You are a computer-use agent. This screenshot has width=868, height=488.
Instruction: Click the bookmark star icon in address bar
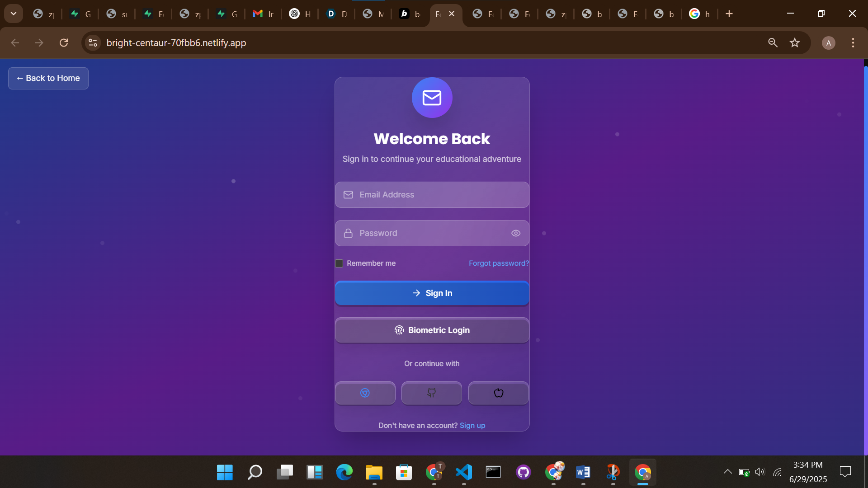pyautogui.click(x=795, y=43)
